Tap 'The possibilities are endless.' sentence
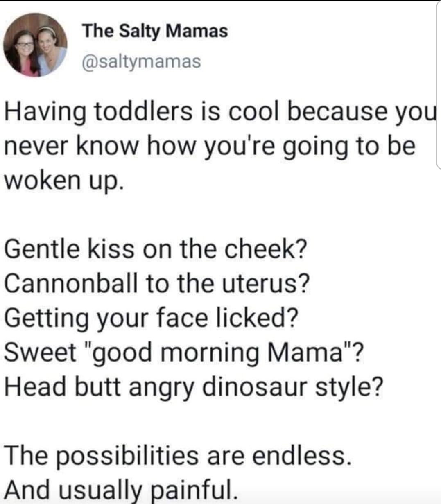Screen dimensions: 441x504 point(178,456)
